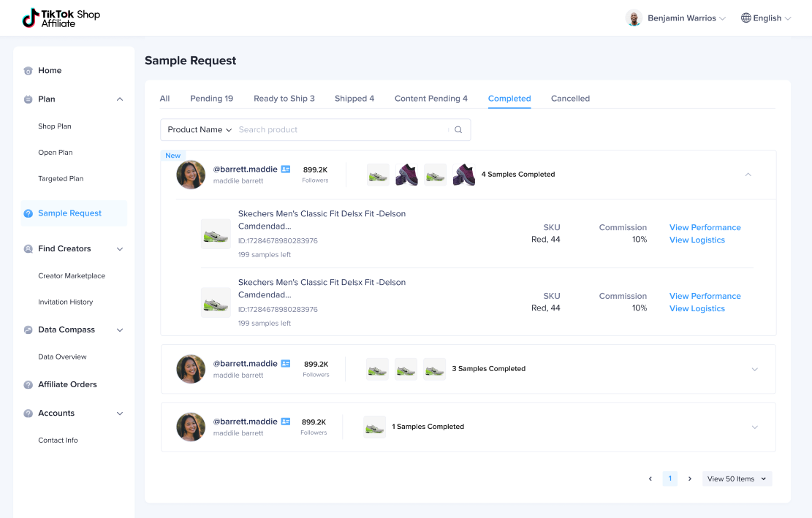
Task: Click the TikTok Shop Affiliate logo
Action: point(61,18)
